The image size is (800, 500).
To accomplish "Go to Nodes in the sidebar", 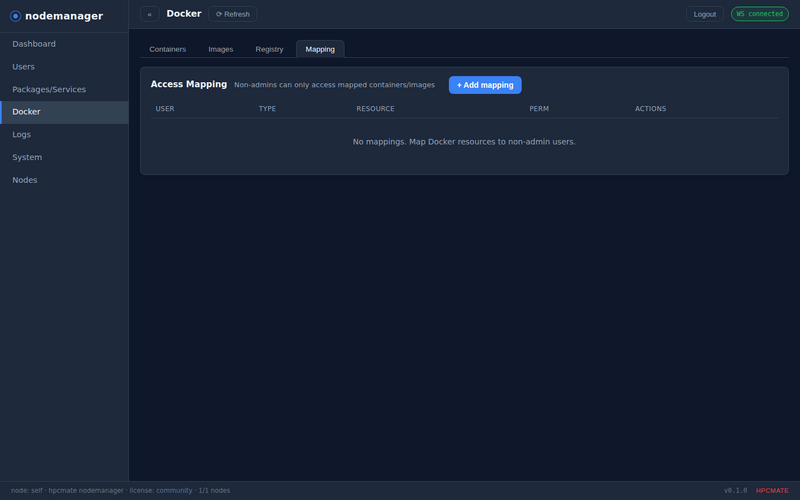I will 64,180.
